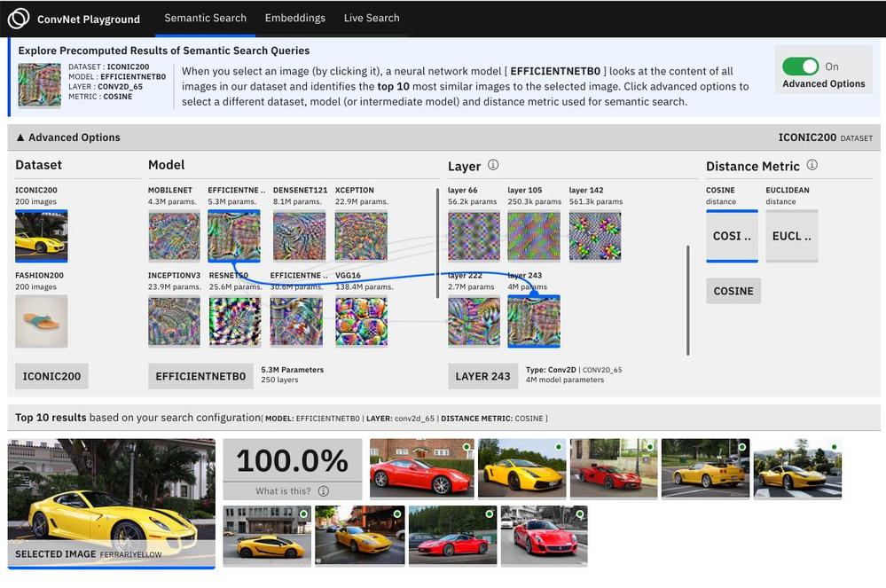Select the ResNet50 model thumbnail

(235, 320)
